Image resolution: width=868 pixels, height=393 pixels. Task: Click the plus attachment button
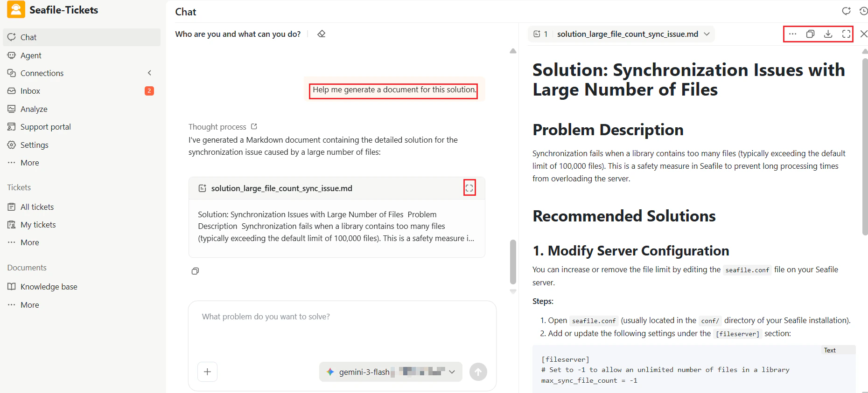tap(208, 372)
